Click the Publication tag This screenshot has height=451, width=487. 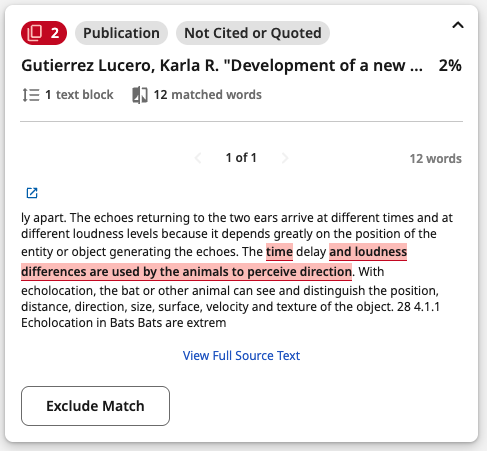tap(121, 33)
